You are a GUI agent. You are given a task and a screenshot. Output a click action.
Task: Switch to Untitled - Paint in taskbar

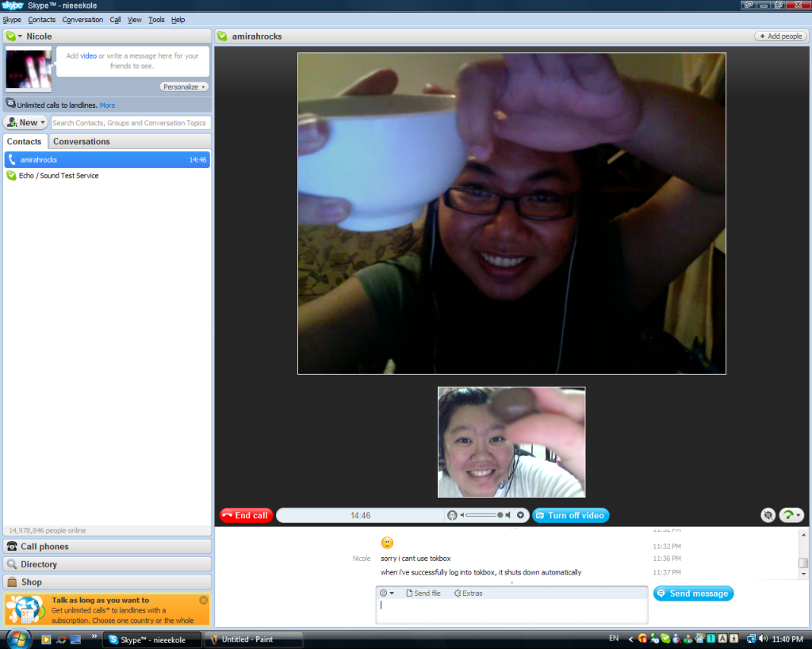[x=254, y=639]
